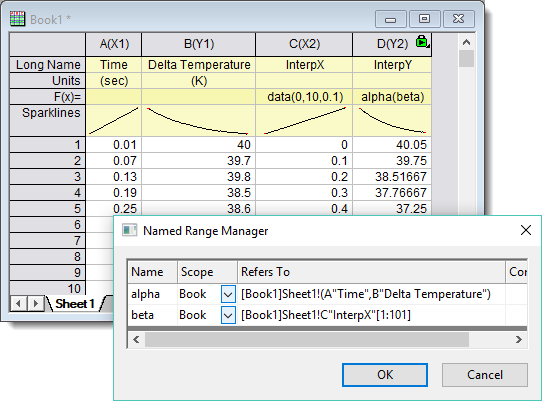Image resolution: width=542 pixels, height=401 pixels.
Task: Click the green lock icon on column D
Action: 422,41
